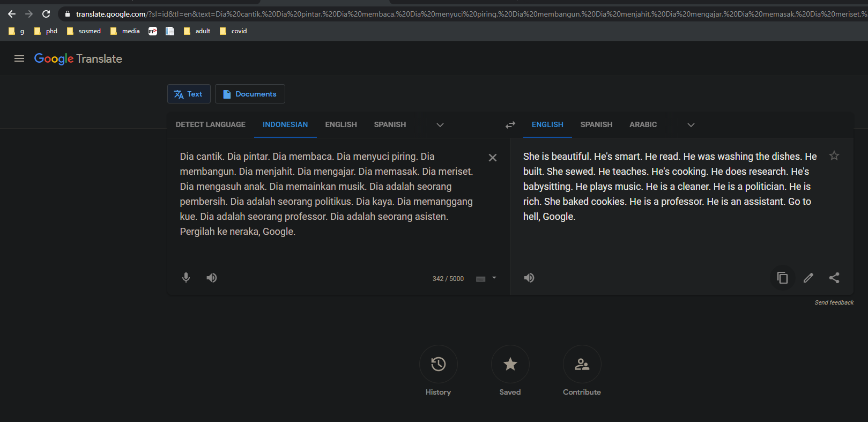Reload the Google Translate page
The height and width of the screenshot is (422, 868).
coord(46,14)
